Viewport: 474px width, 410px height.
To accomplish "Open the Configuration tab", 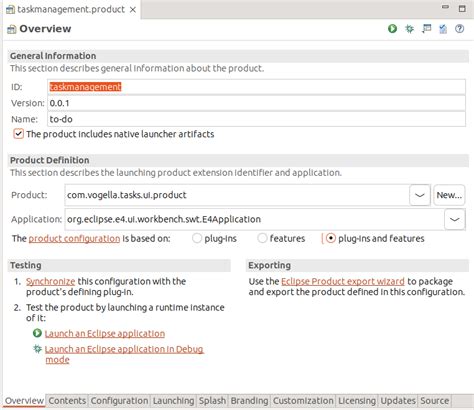I will pyautogui.click(x=119, y=401).
